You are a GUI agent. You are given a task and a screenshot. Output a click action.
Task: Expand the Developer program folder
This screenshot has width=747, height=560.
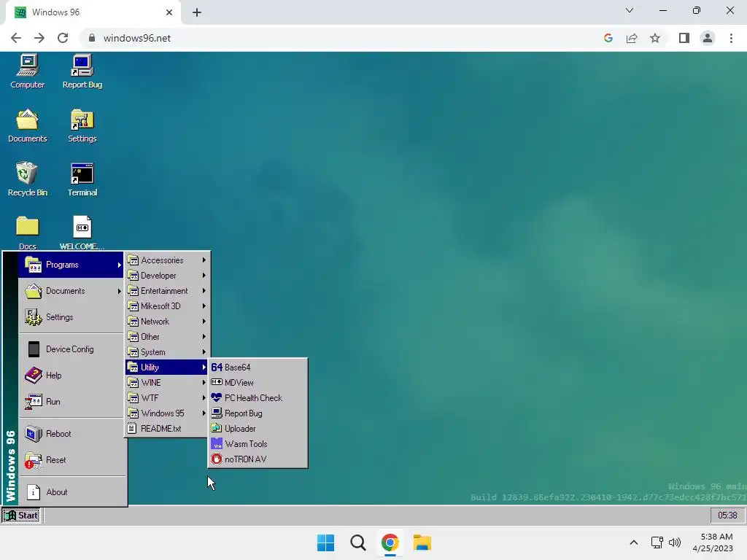tap(167, 275)
